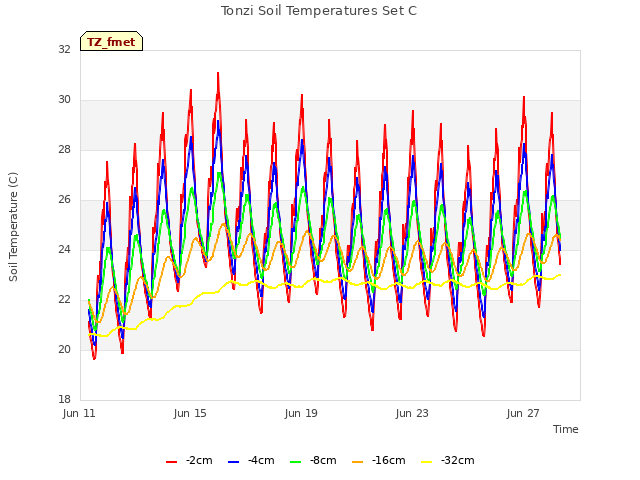
Task: Click the red -2cm legend swatch
Action: 171,461
